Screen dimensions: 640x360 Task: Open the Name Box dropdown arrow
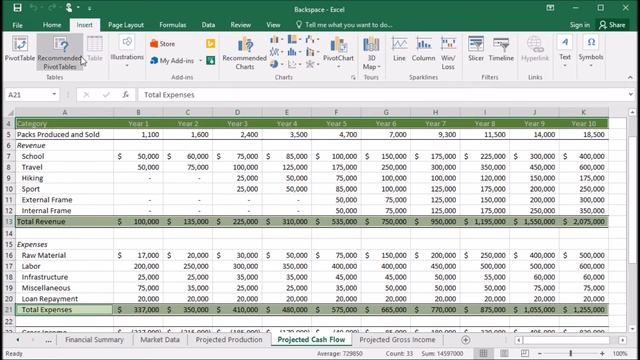point(54,94)
